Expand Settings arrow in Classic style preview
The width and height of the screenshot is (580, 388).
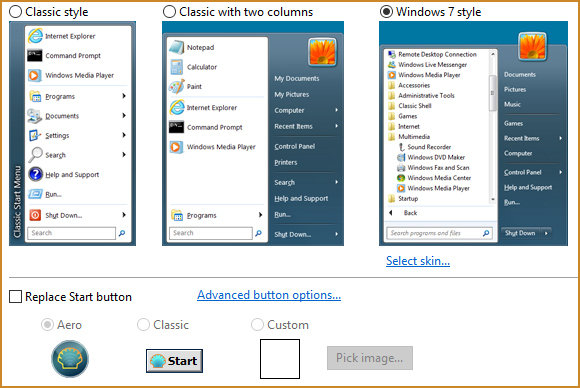coord(124,135)
